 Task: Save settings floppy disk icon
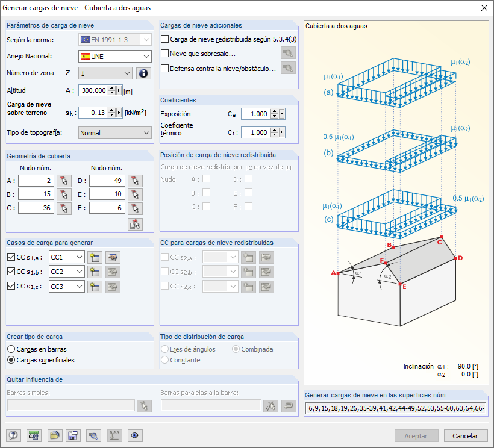(73, 435)
